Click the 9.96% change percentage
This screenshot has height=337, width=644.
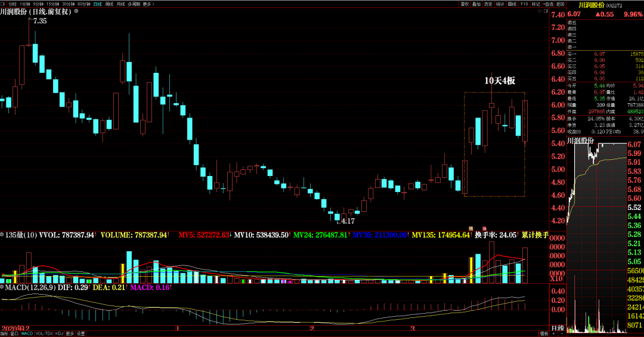coord(633,14)
